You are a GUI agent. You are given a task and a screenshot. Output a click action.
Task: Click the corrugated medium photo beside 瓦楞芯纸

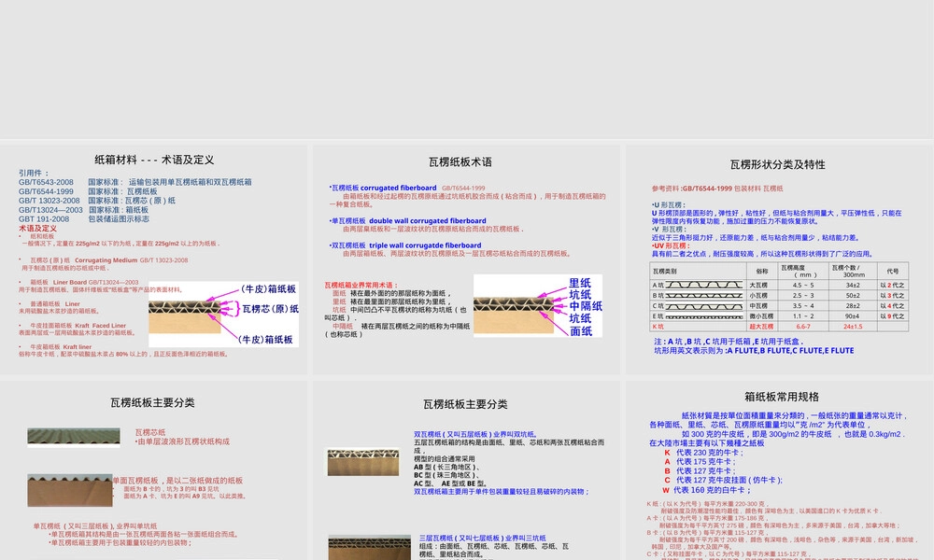click(x=74, y=437)
